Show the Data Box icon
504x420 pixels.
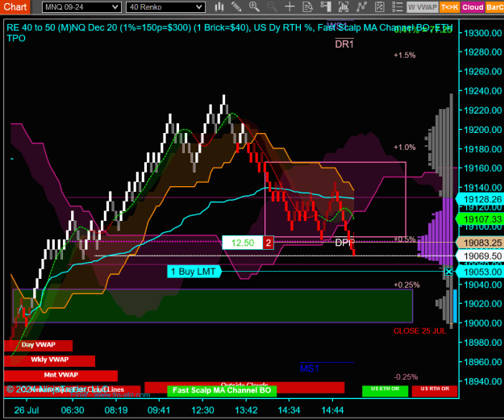click(x=307, y=6)
